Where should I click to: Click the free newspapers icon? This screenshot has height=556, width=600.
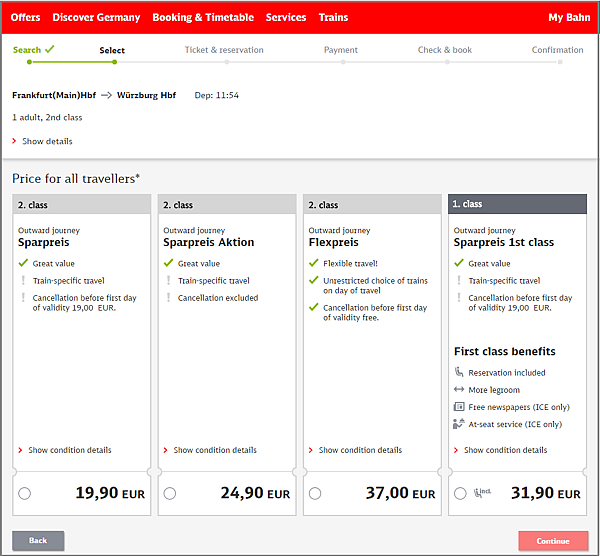tap(459, 407)
